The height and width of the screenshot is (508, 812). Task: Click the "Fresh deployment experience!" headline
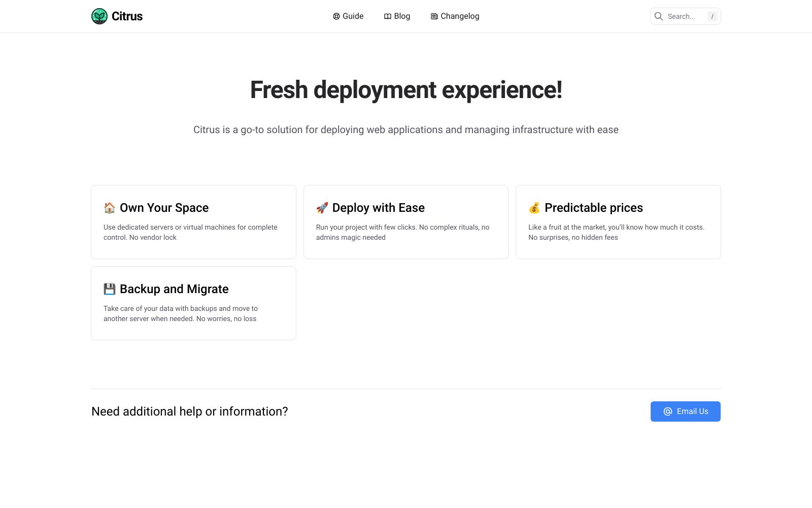(x=406, y=90)
